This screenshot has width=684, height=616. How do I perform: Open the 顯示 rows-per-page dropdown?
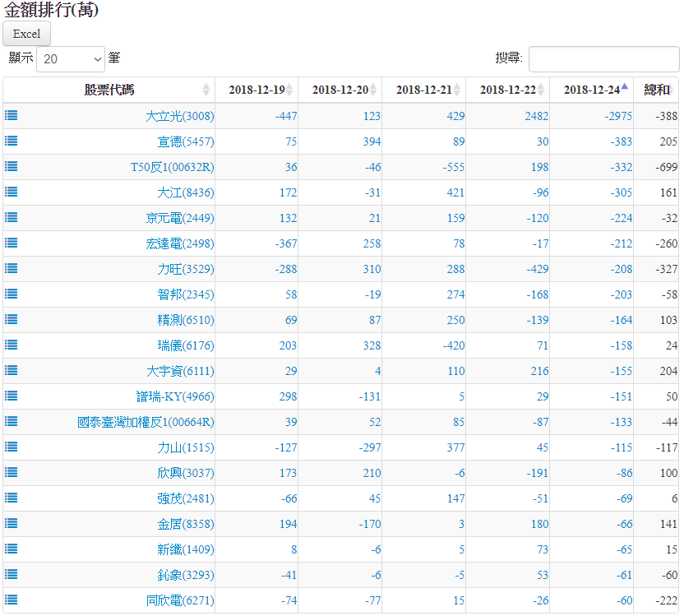click(71, 59)
